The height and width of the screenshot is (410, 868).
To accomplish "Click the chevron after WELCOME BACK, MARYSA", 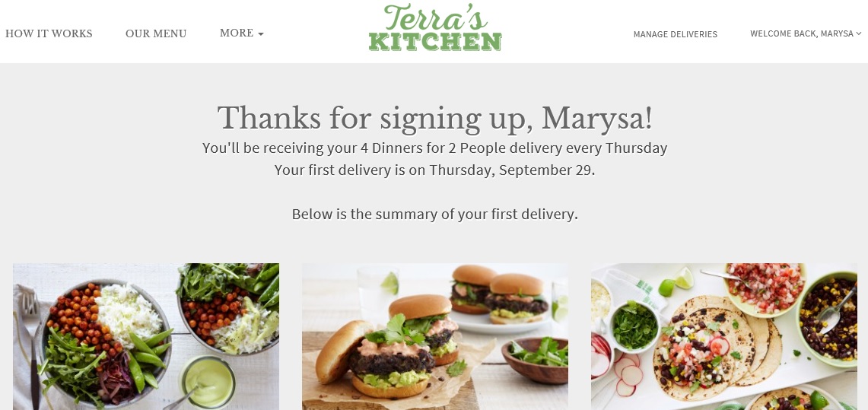I will [x=859, y=33].
